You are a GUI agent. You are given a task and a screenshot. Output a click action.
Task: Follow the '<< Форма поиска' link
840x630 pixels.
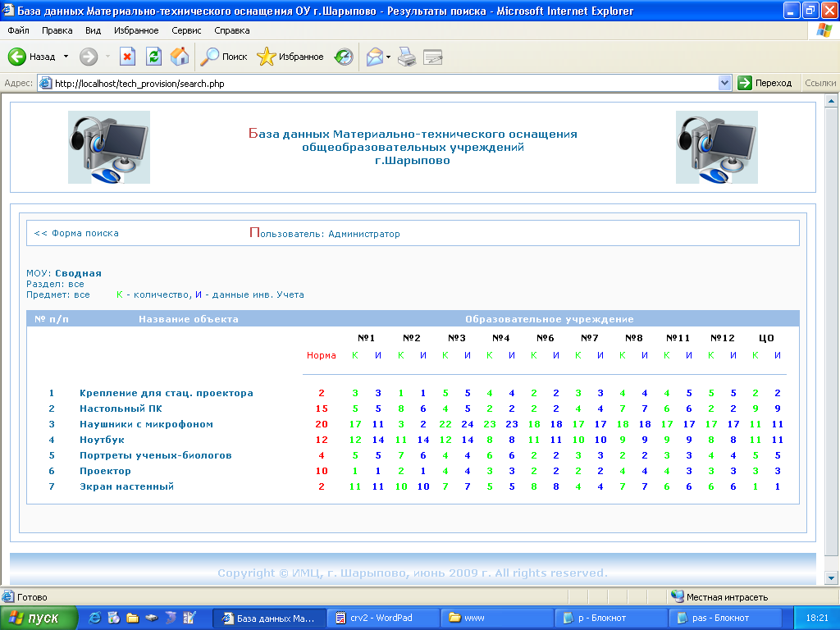click(x=76, y=234)
